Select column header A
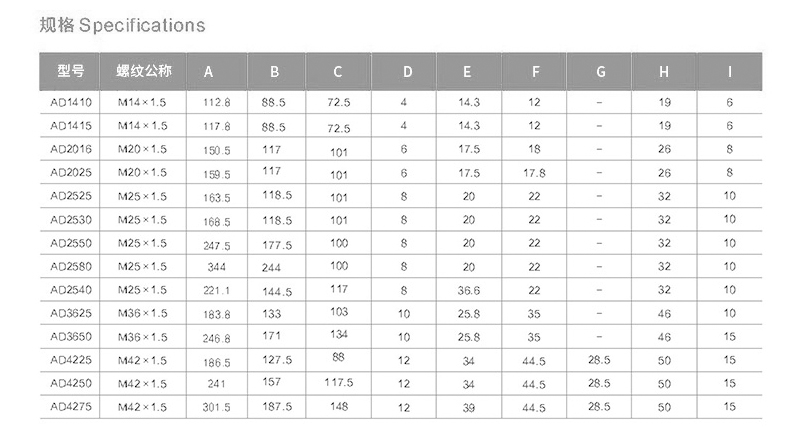The width and height of the screenshot is (790, 437). coord(208,71)
